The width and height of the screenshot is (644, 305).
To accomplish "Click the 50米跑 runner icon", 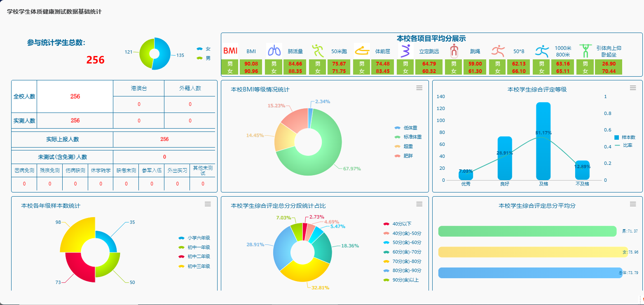I will pos(318,51).
